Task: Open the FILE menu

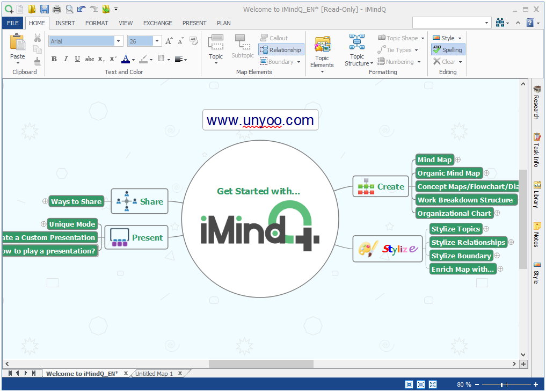Action: click(x=13, y=23)
